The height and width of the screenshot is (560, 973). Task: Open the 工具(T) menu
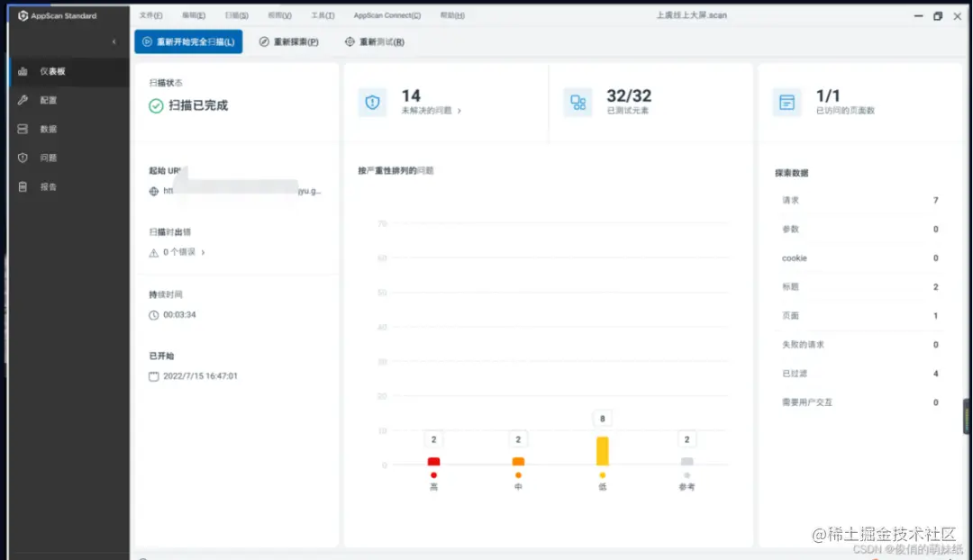coord(323,15)
